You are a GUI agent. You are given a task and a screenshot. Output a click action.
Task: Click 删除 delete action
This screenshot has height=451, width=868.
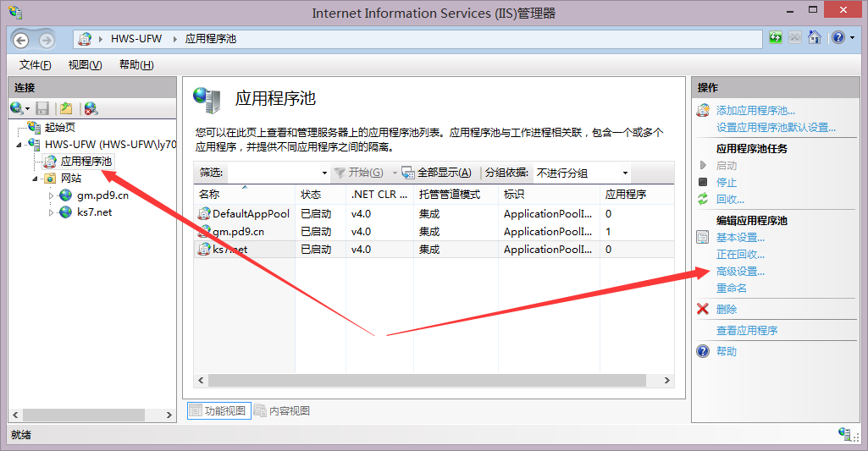coord(727,310)
